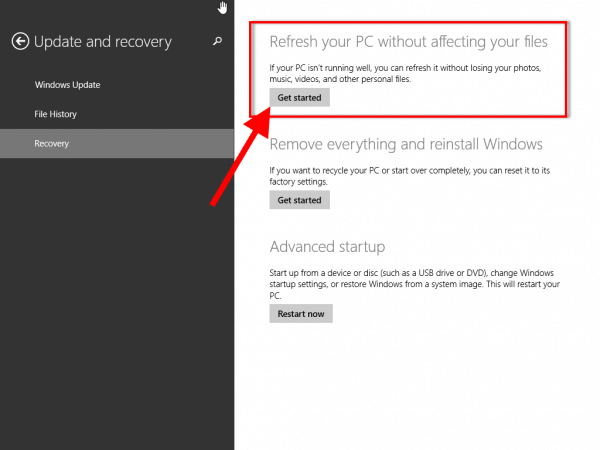Click the text starting 'If your PC isn't running well'

coord(405,73)
